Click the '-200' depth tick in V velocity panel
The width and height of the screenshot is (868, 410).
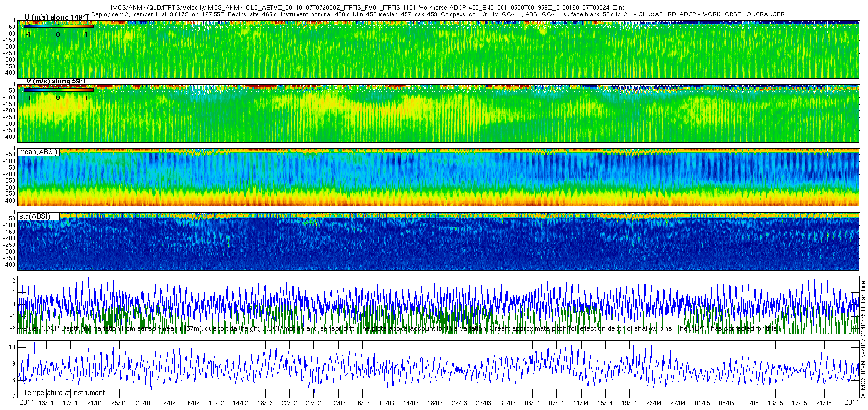pyautogui.click(x=9, y=110)
